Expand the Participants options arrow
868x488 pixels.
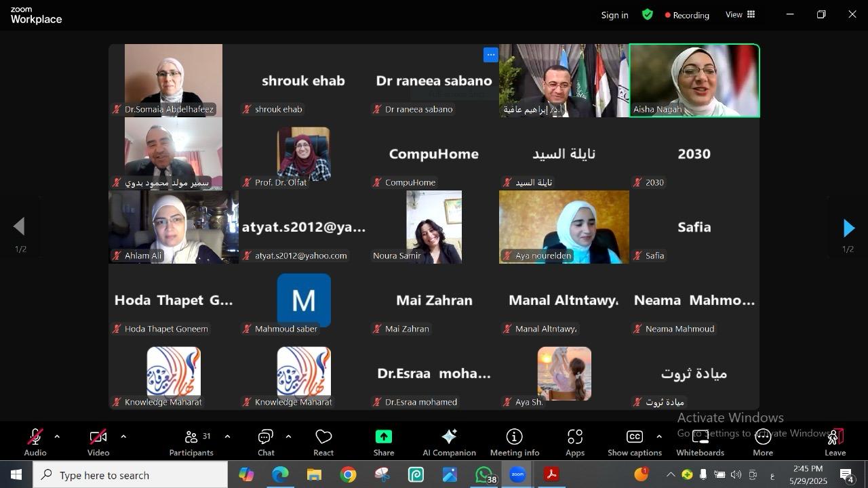click(x=227, y=437)
